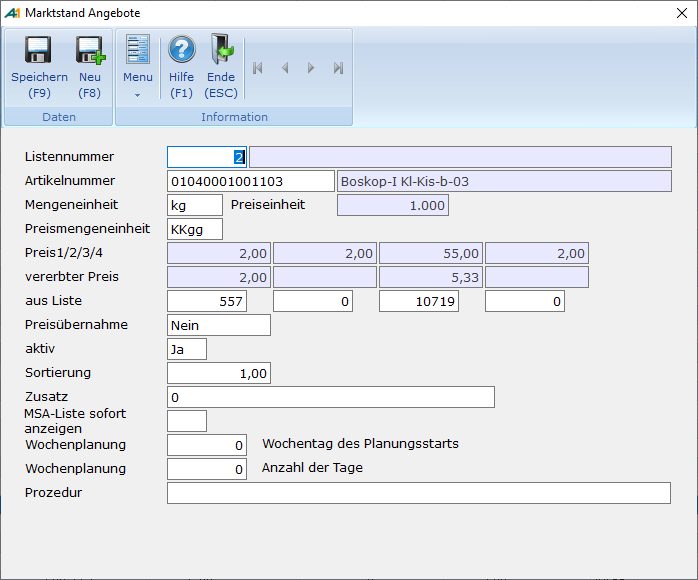Click the Wochentag des Planungsstarts text
This screenshot has height=580, width=698.
[360, 444]
